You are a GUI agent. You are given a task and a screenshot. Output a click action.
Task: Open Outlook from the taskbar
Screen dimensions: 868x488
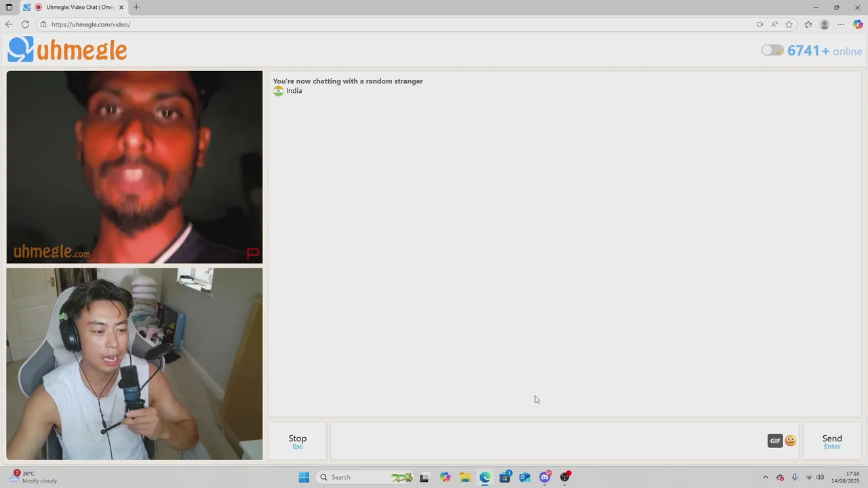click(525, 477)
